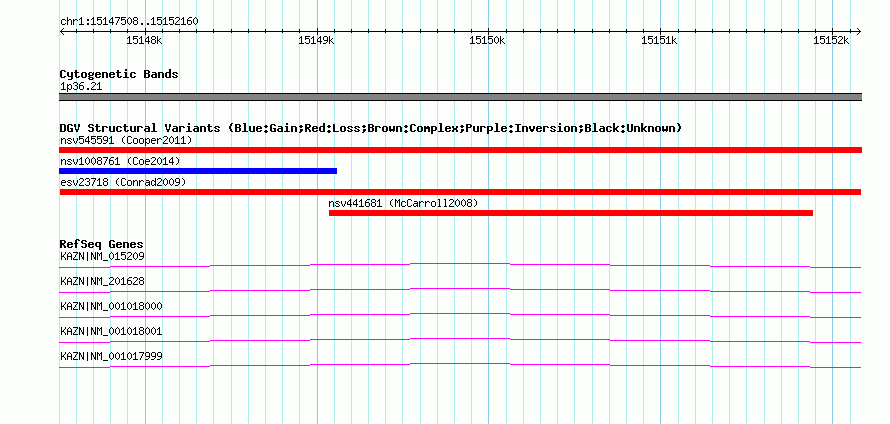Click the Cytogenetic Bands track title

(x=119, y=74)
